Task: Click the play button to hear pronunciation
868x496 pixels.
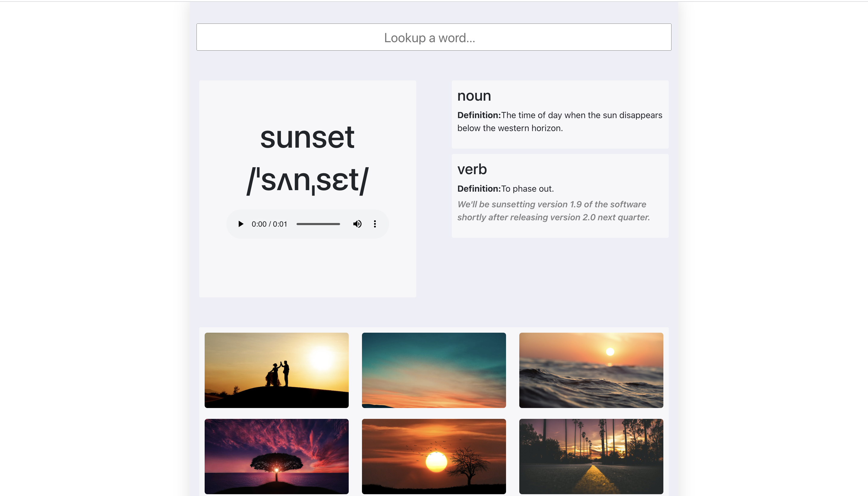Action: point(241,224)
